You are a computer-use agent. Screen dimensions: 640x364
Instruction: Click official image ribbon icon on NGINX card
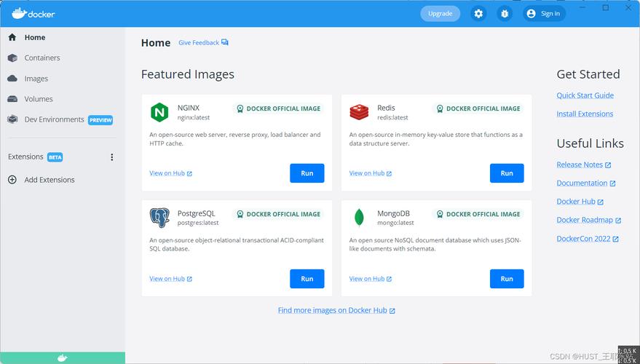240,108
